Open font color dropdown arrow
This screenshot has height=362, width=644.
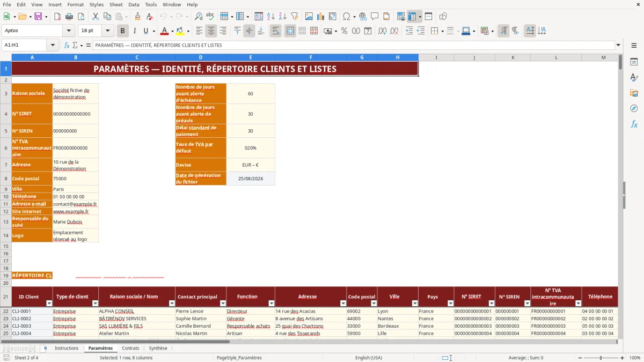point(172,31)
